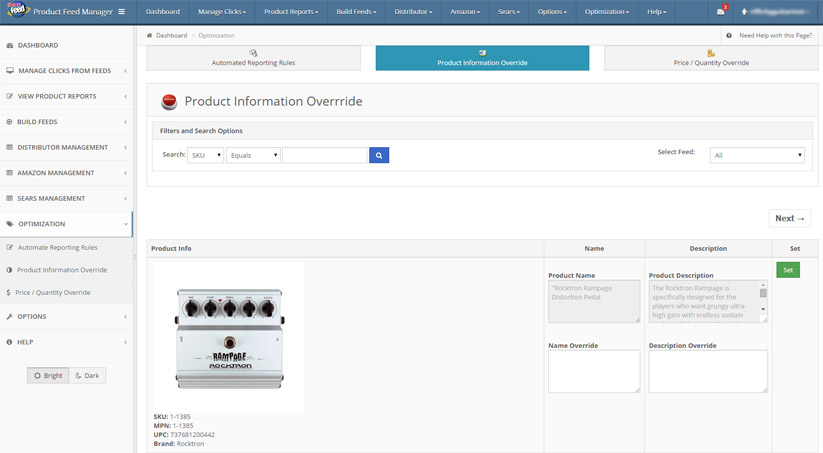Open the mail notifications icon
The width and height of the screenshot is (823, 453).
point(721,12)
